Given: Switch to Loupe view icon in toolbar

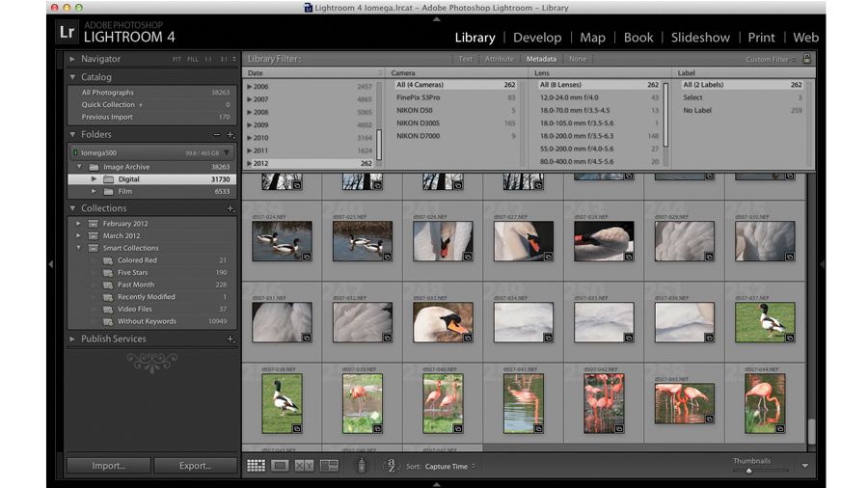Looking at the screenshot, I should 280,466.
